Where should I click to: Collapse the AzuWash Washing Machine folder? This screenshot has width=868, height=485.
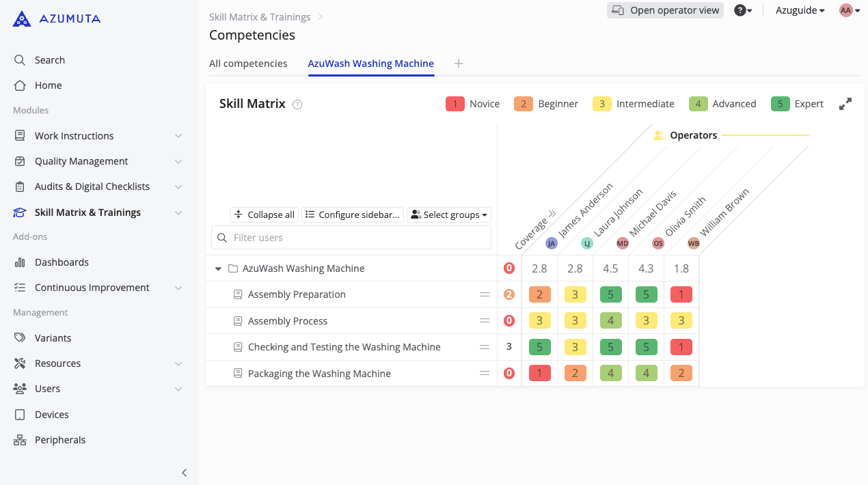click(x=219, y=269)
